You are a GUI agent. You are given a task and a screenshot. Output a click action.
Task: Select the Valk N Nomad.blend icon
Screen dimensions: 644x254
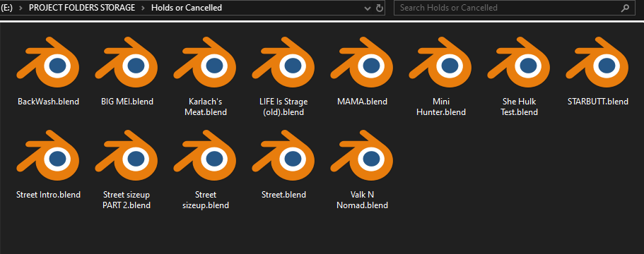point(362,156)
